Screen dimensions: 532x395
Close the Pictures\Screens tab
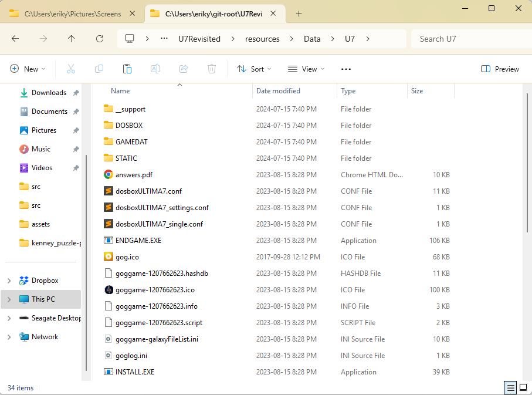133,13
